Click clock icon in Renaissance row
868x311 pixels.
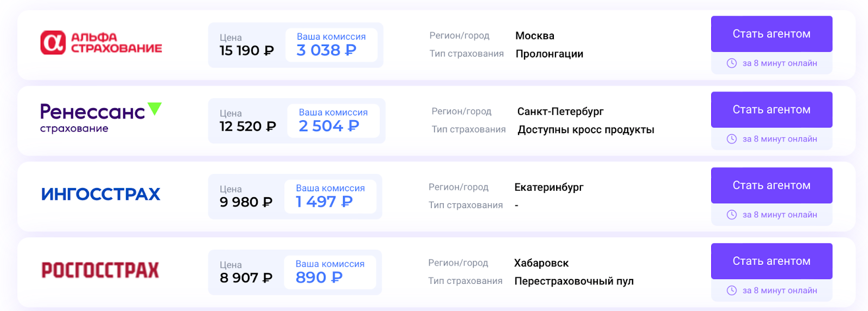tap(732, 139)
